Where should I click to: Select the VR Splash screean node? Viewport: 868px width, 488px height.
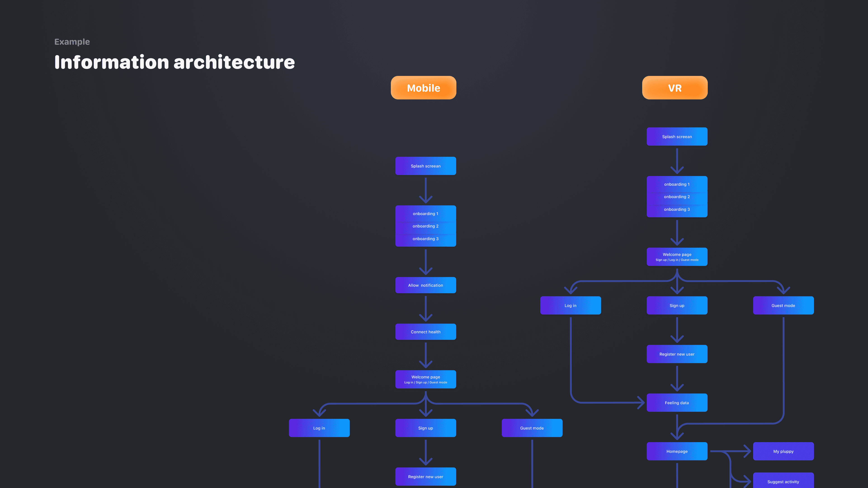(677, 137)
